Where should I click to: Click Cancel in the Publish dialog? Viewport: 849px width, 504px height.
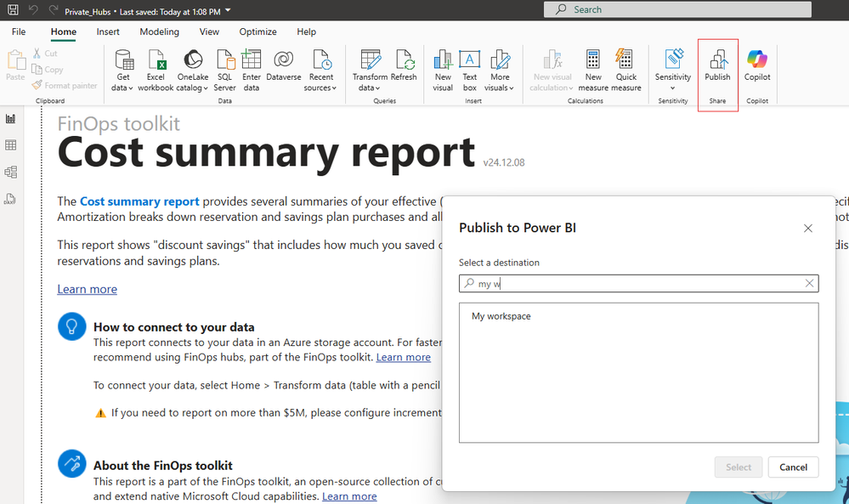793,467
